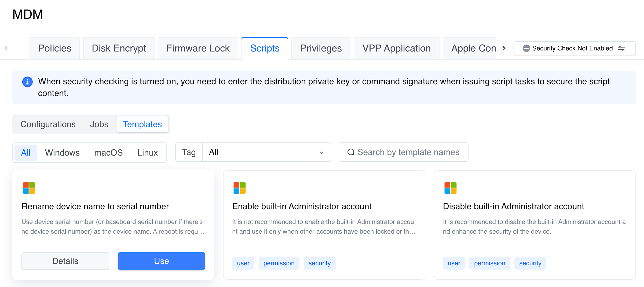644x287 pixels.
Task: Click the swap arrows icon beside Security Check
Action: (621, 48)
